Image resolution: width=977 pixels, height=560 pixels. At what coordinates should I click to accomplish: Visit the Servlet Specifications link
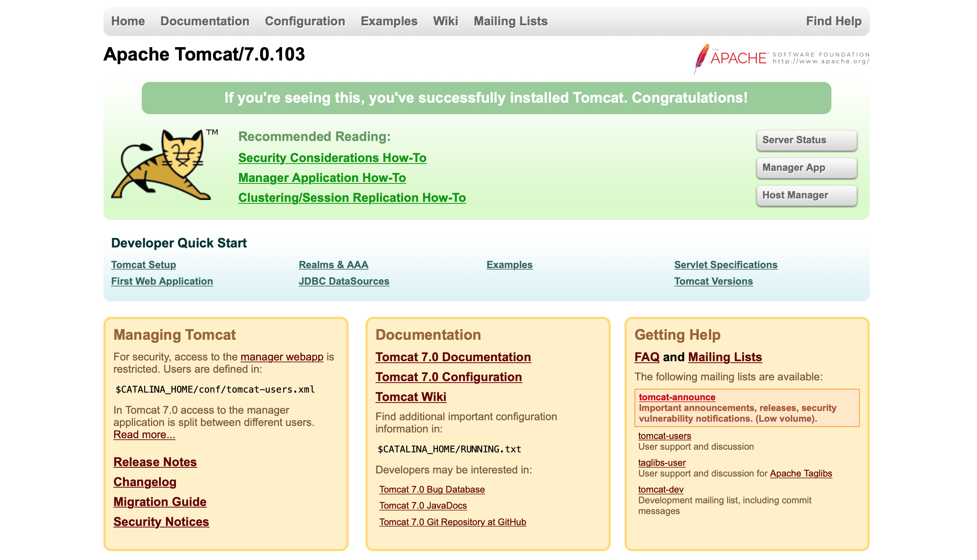[x=725, y=265]
